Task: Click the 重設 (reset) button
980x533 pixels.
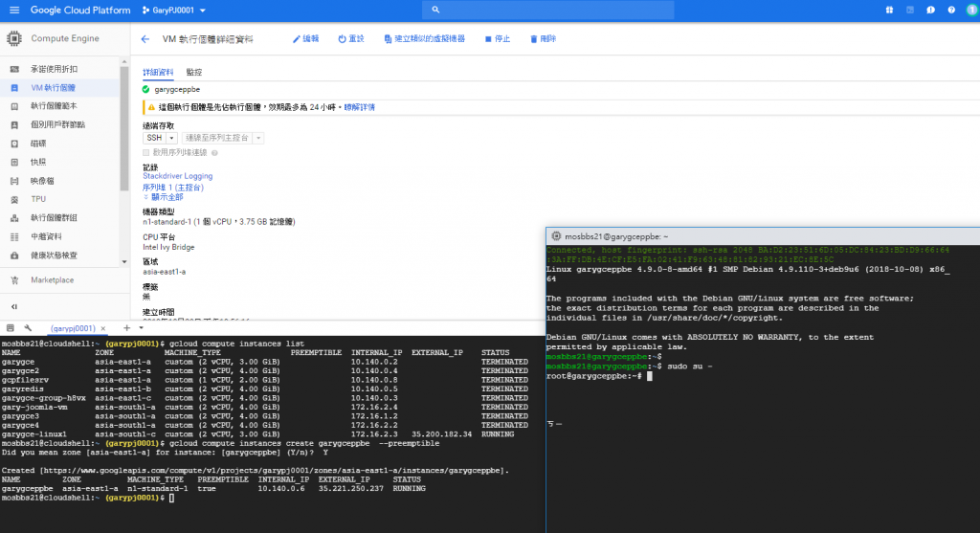Action: [351, 38]
